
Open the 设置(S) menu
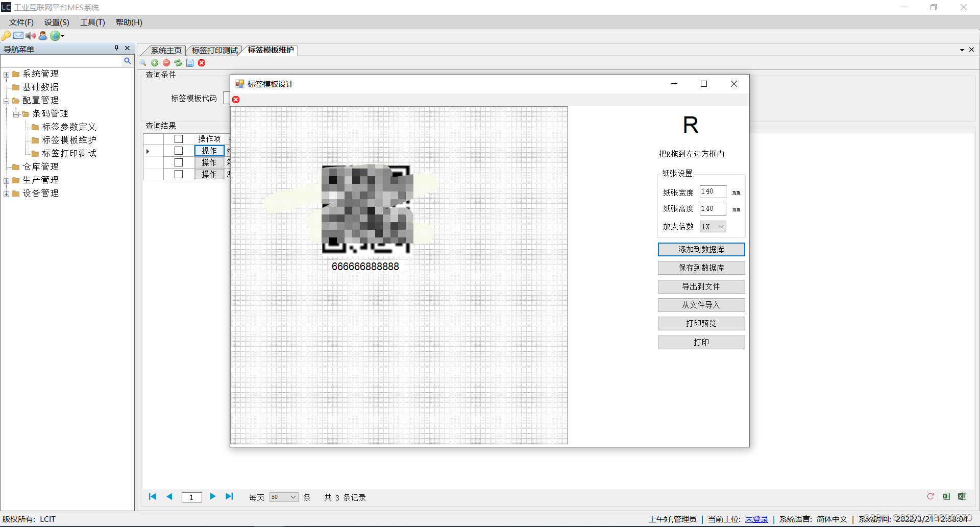[57, 22]
